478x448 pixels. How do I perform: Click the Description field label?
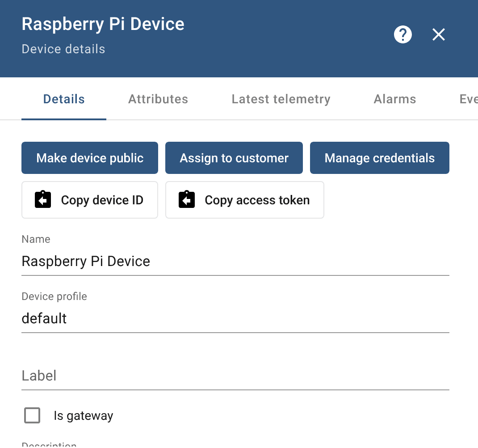click(48, 444)
